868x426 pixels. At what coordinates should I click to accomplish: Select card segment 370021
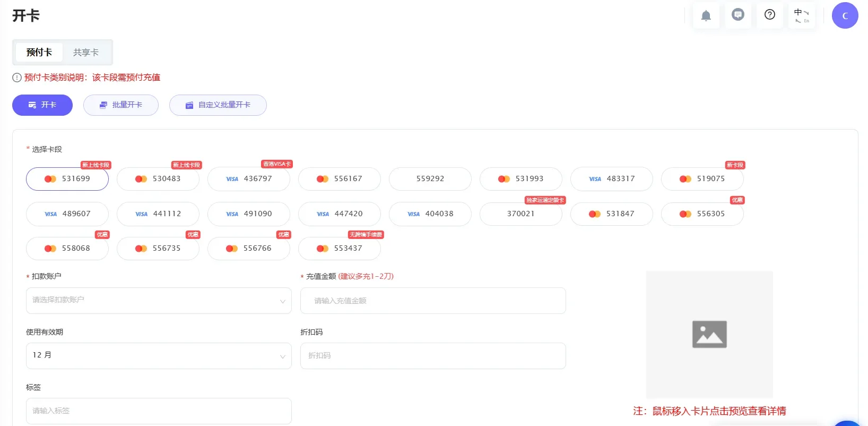point(521,214)
